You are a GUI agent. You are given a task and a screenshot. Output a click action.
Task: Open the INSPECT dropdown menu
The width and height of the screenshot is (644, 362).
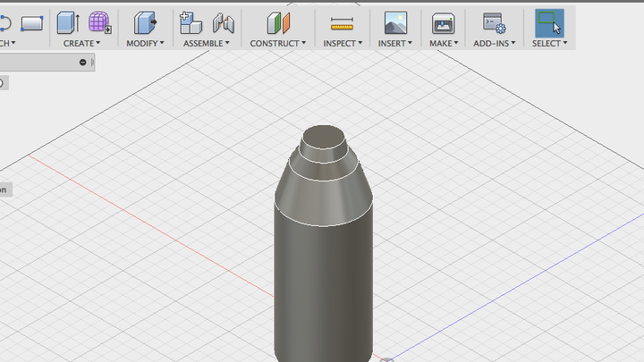(x=343, y=43)
